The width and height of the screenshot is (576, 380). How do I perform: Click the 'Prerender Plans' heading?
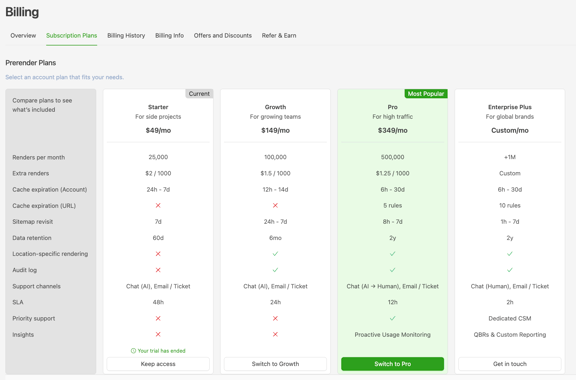30,63
